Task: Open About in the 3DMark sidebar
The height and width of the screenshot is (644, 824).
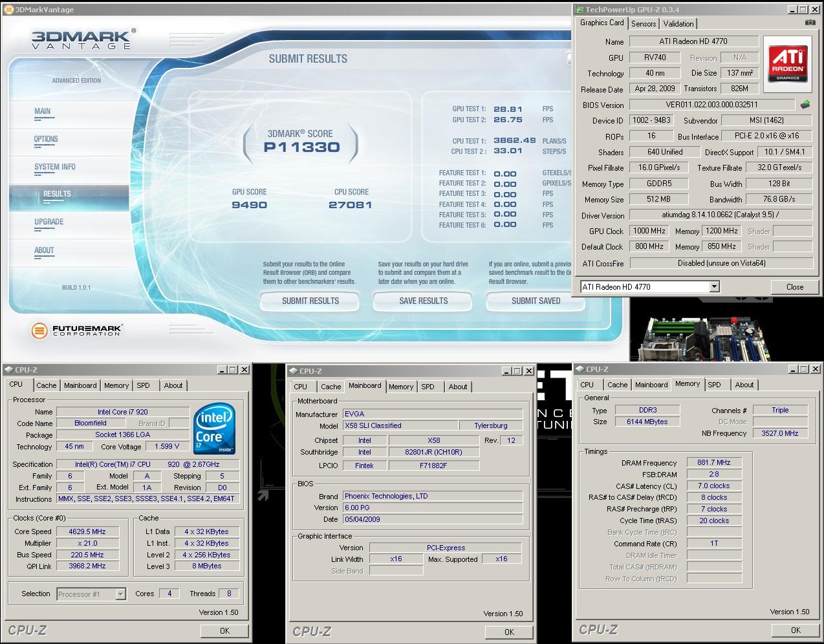Action: coord(44,250)
